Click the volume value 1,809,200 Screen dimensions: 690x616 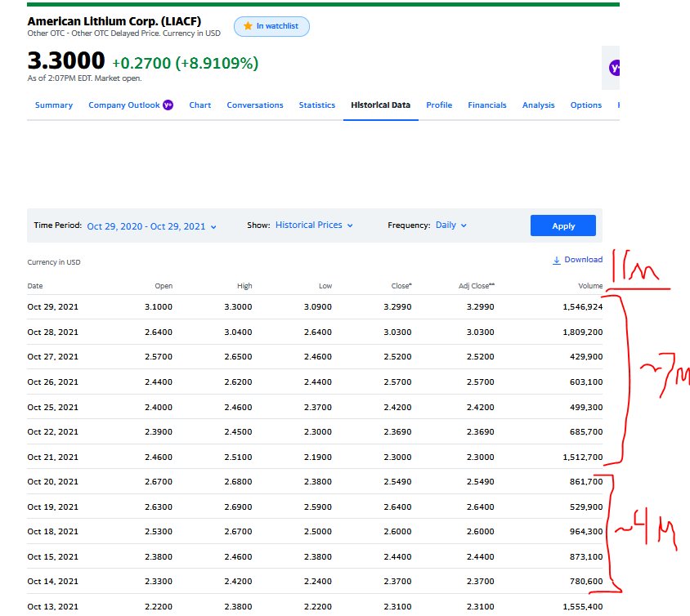tap(583, 332)
